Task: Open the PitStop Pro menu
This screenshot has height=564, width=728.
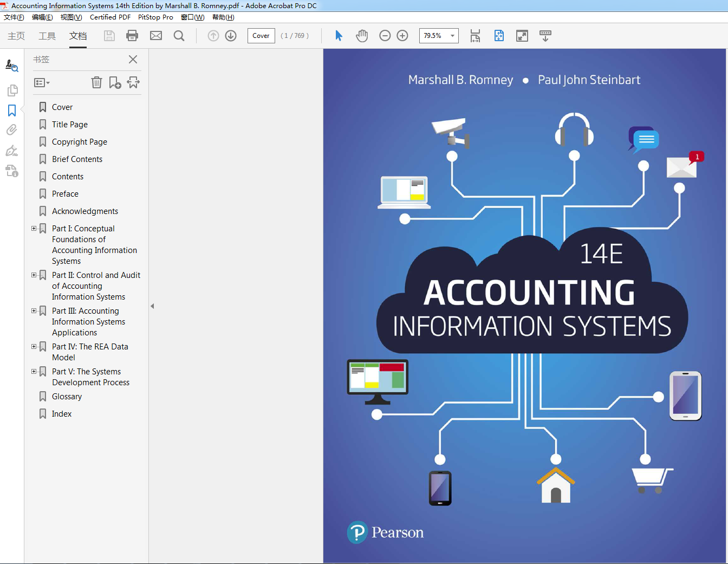Action: coord(155,17)
